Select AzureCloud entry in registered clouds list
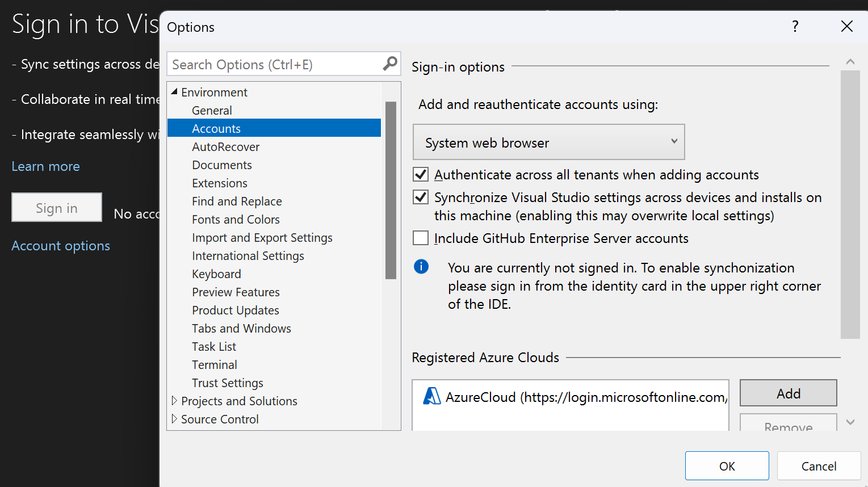Image resolution: width=868 pixels, height=487 pixels. pos(571,397)
